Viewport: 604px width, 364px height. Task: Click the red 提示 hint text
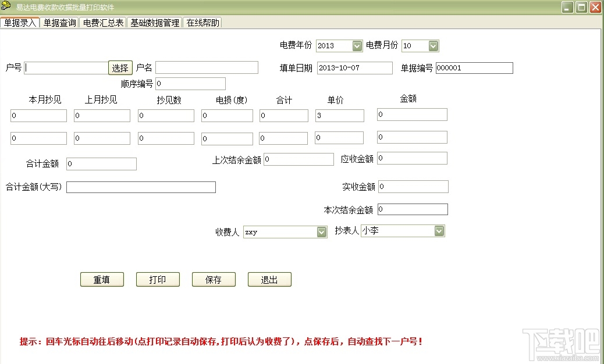pos(221,341)
